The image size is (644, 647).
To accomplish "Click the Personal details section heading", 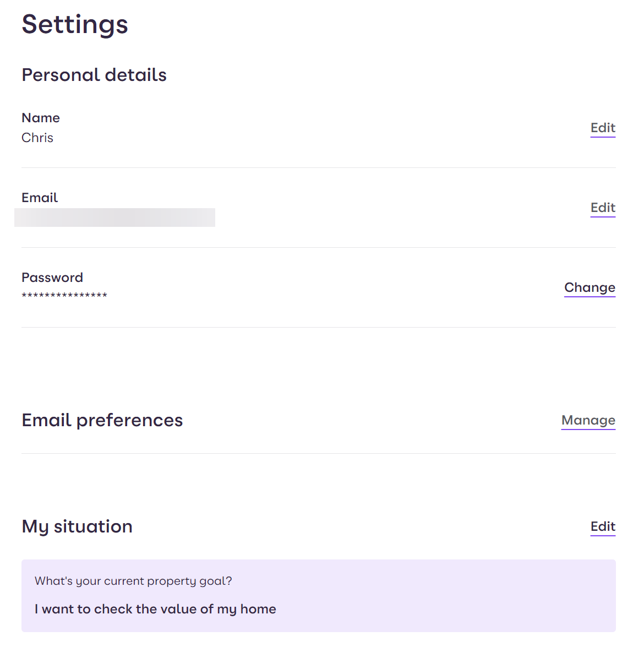I will click(x=94, y=75).
